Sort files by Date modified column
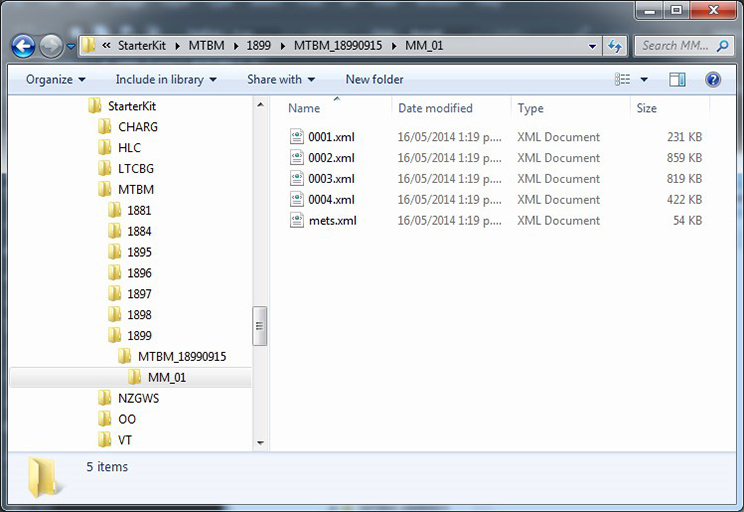 pyautogui.click(x=435, y=108)
